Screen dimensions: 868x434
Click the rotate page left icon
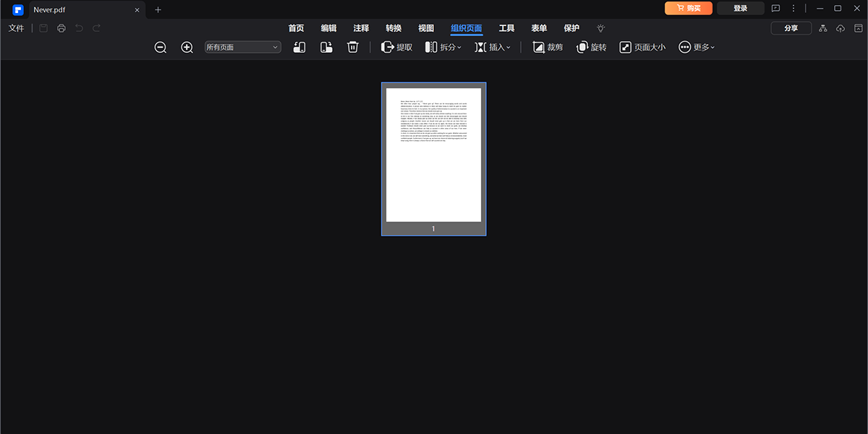click(x=299, y=47)
